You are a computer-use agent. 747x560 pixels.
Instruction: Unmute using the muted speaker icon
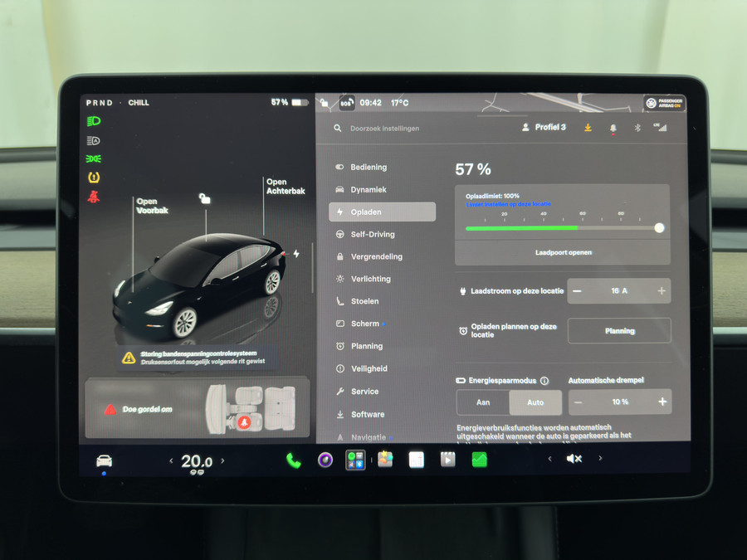574,459
